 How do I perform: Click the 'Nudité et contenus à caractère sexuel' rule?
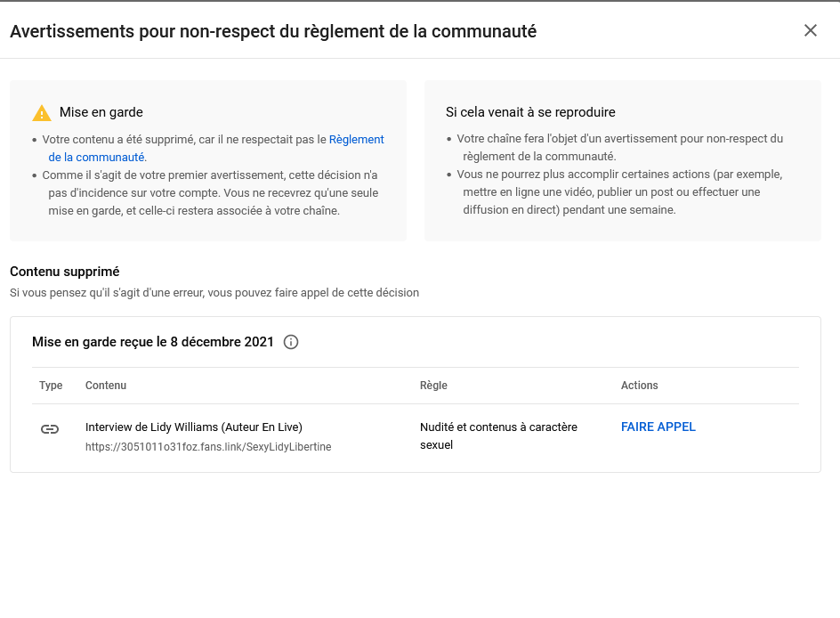coord(498,435)
